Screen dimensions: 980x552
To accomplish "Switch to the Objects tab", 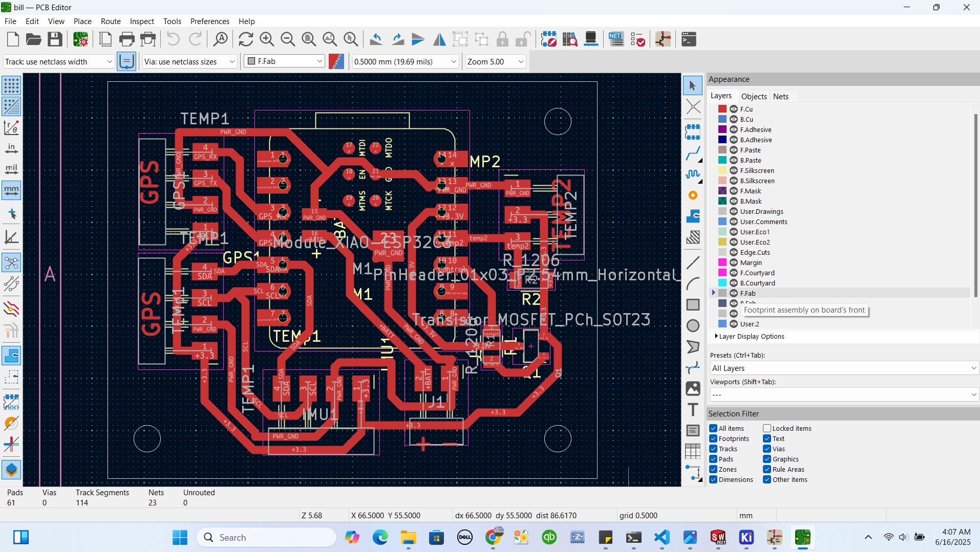I will 754,96.
